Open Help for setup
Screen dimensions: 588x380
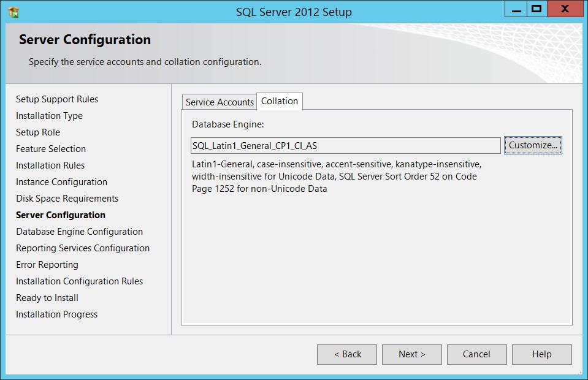[542, 354]
